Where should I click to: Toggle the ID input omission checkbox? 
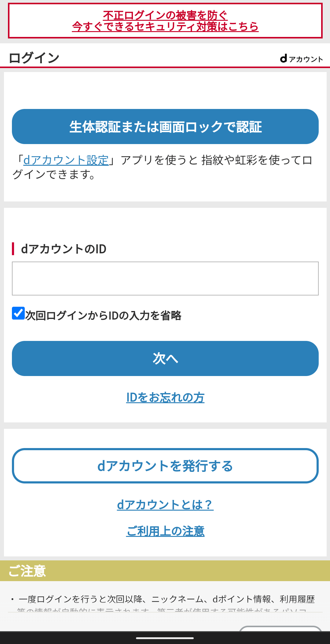coord(18,313)
